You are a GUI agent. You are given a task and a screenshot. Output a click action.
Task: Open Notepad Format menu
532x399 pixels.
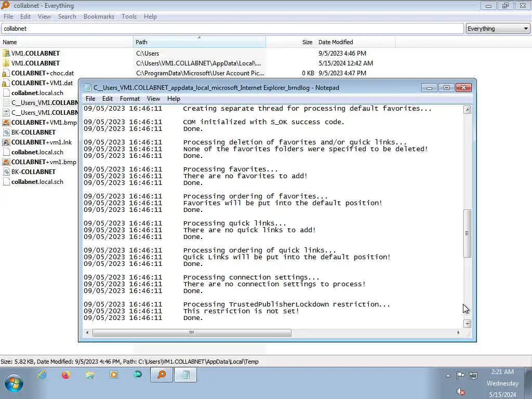pyautogui.click(x=129, y=99)
